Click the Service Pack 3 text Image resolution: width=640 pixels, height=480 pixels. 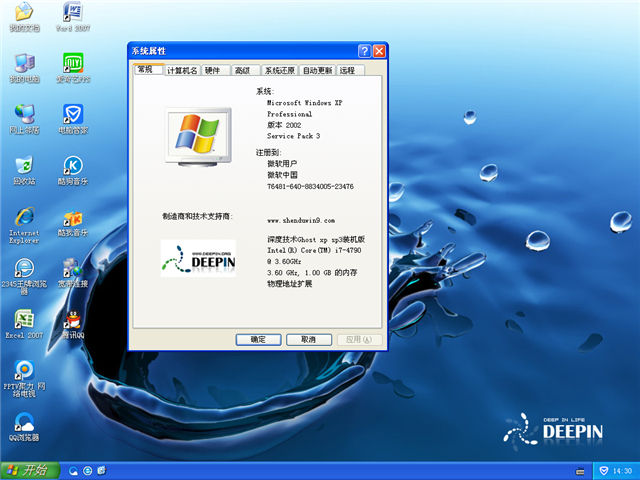[x=293, y=136]
